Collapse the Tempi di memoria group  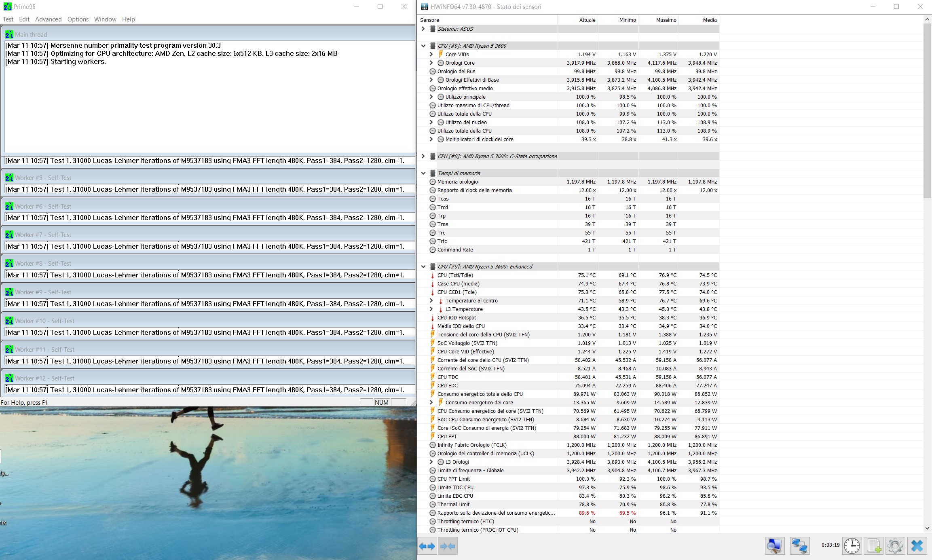(423, 173)
